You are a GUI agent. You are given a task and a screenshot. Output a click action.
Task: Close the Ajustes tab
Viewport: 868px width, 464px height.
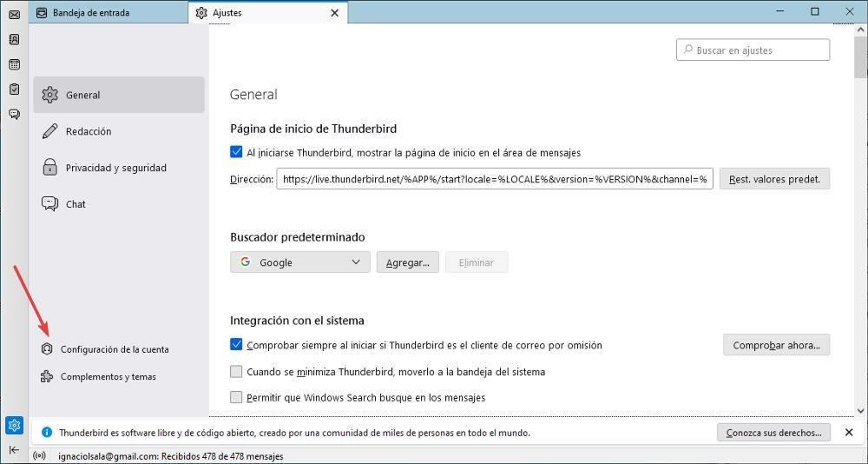click(x=334, y=13)
